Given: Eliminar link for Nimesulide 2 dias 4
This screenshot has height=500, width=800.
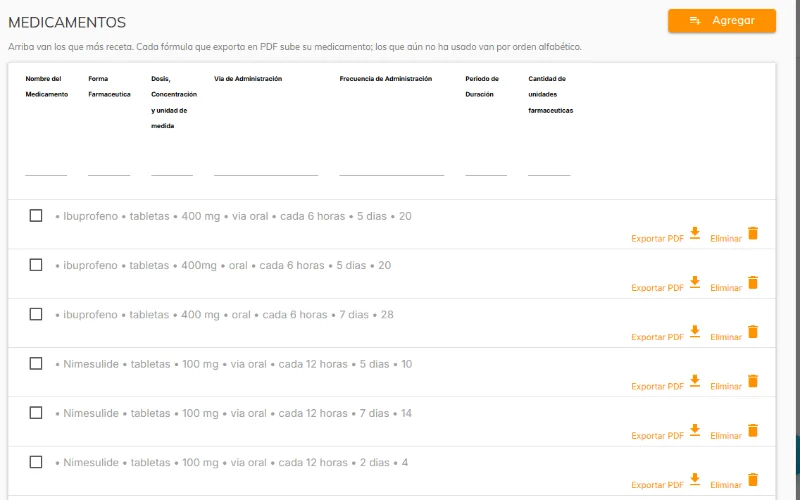Looking at the screenshot, I should [x=726, y=485].
